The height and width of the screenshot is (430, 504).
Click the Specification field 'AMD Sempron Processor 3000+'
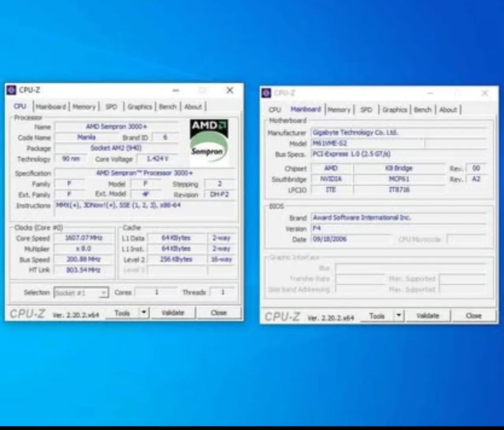pyautogui.click(x=145, y=173)
